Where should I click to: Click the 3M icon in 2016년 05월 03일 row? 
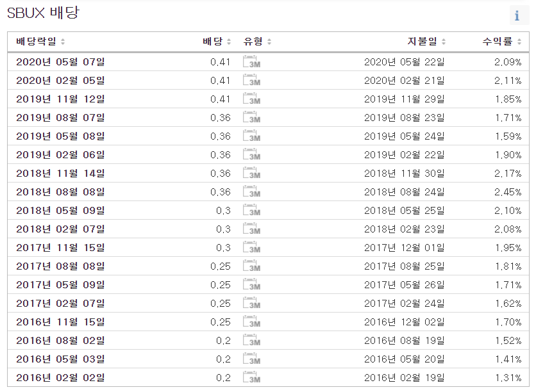tap(251, 359)
